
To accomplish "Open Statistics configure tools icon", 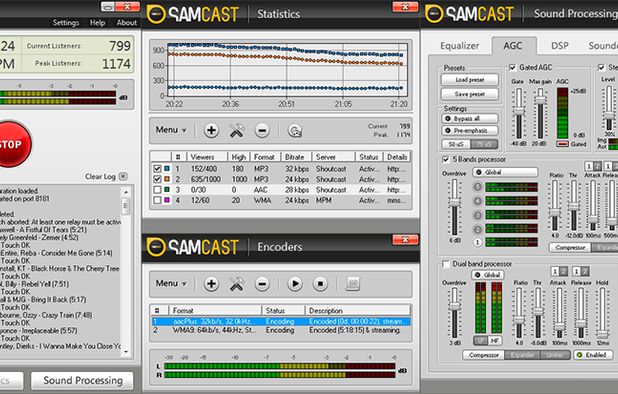I will 236,130.
